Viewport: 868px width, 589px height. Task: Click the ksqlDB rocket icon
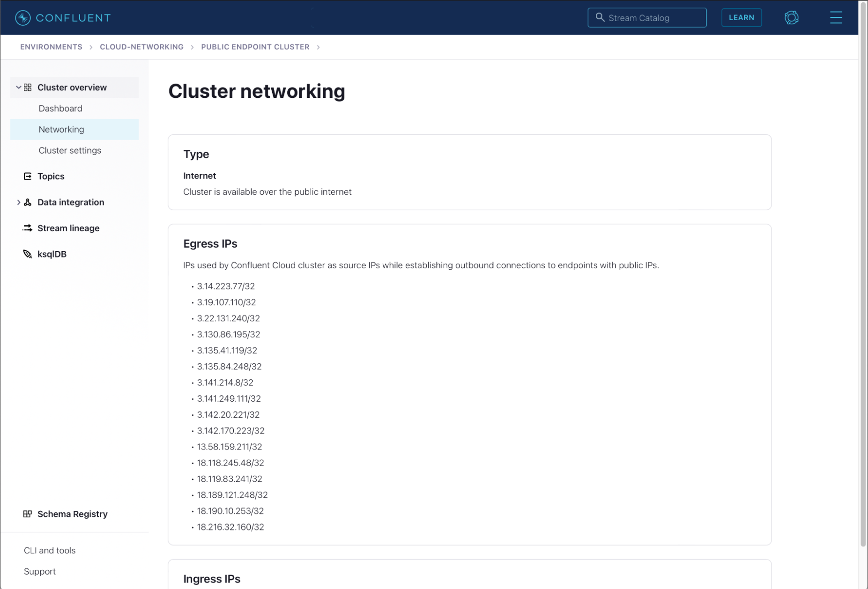(x=28, y=254)
